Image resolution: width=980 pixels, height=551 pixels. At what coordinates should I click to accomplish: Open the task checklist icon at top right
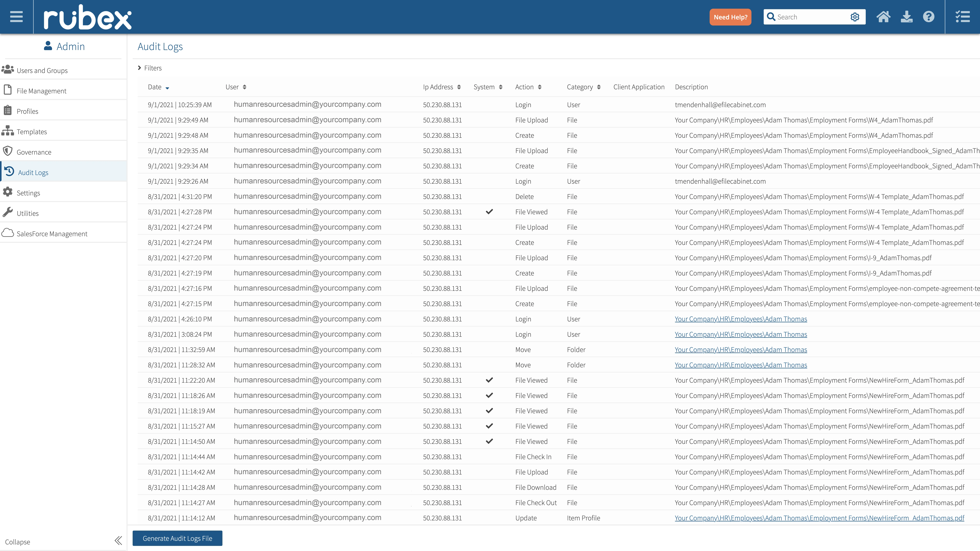tap(963, 17)
